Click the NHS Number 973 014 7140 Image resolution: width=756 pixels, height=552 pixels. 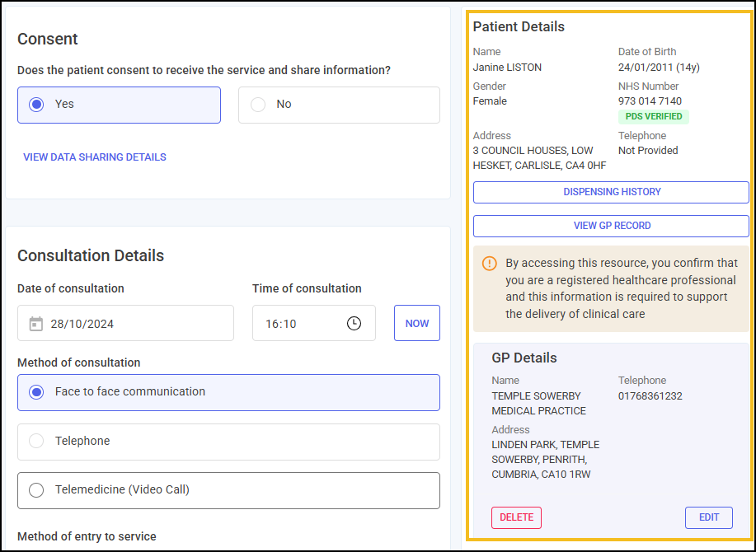click(650, 101)
